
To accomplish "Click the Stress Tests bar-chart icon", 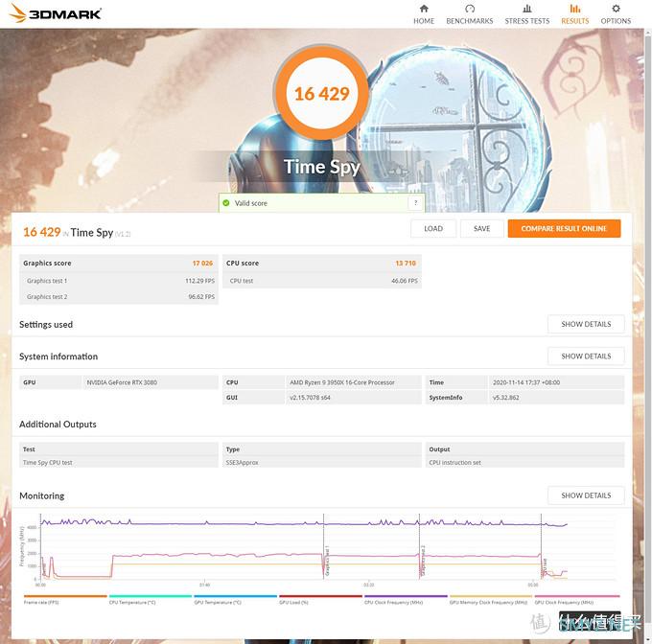I will pos(526,9).
